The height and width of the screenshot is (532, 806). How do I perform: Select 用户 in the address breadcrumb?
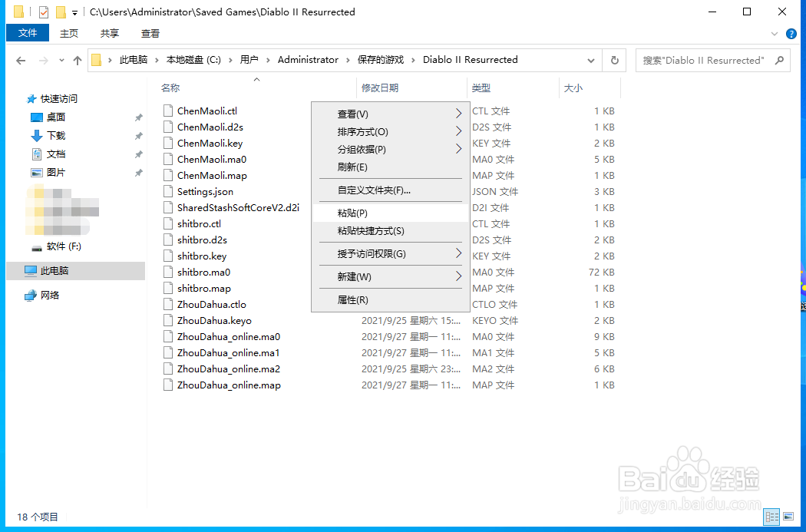tap(249, 60)
